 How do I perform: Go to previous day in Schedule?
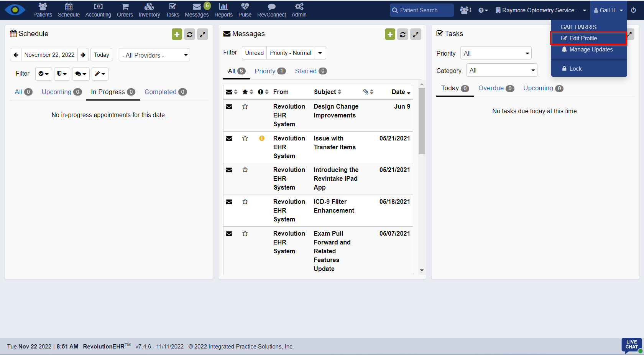click(x=16, y=55)
